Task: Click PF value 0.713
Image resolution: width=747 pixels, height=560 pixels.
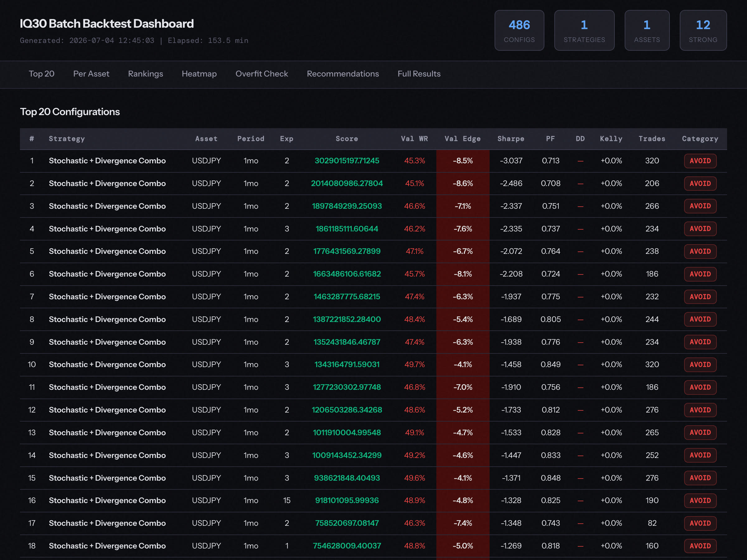Action: [551, 161]
